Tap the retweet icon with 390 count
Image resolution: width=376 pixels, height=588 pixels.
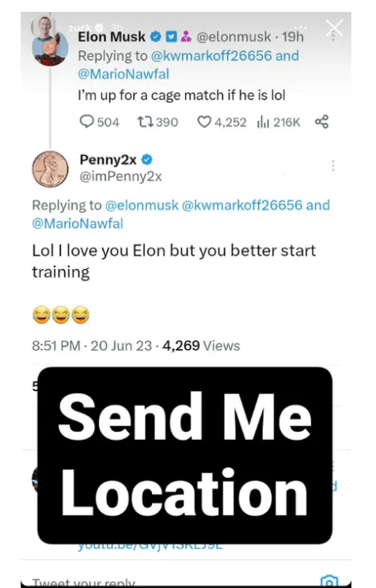point(145,122)
